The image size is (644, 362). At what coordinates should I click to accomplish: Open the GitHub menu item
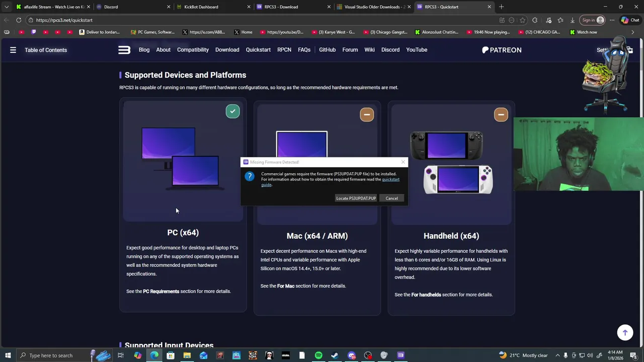coord(327,50)
